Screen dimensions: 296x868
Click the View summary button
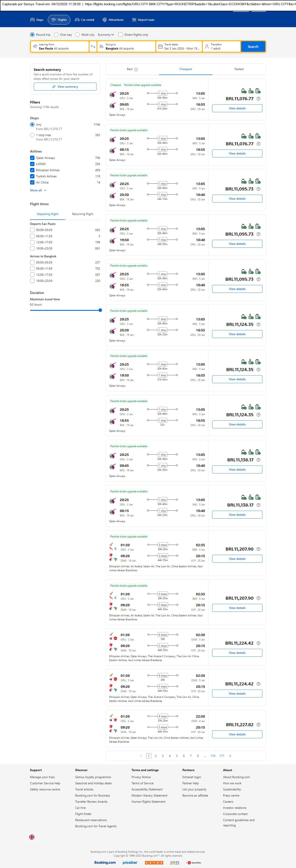pos(65,87)
